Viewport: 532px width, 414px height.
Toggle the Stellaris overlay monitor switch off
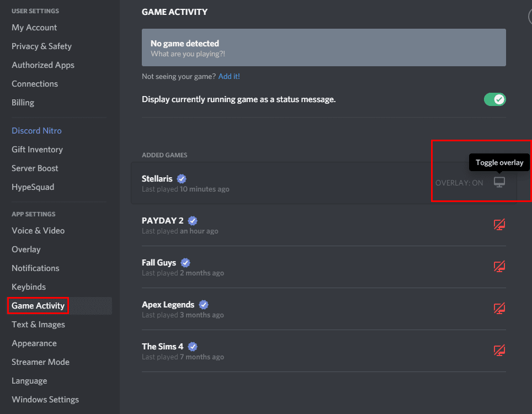point(499,182)
